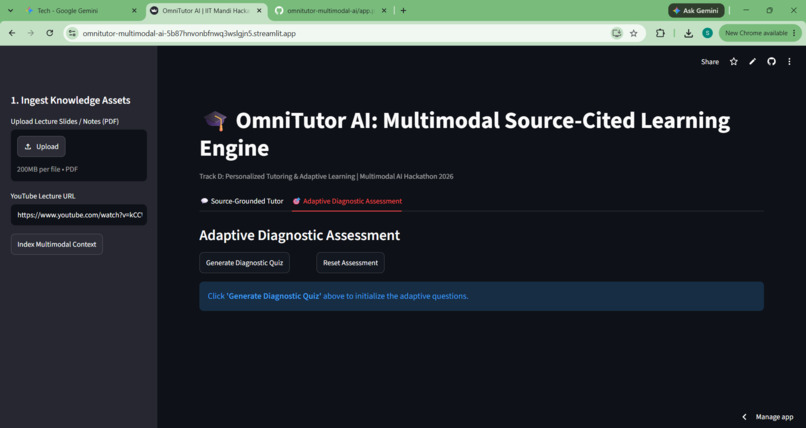This screenshot has height=428, width=806.
Task: Expand Manage app panel chevron
Action: tap(744, 417)
